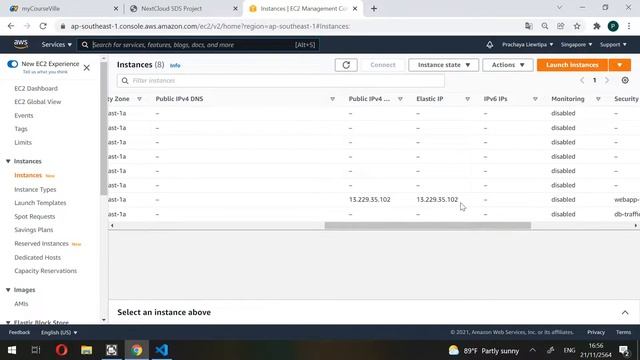Viewport: 640px width, 360px height.
Task: Open AMIs under Images
Action: pyautogui.click(x=21, y=304)
